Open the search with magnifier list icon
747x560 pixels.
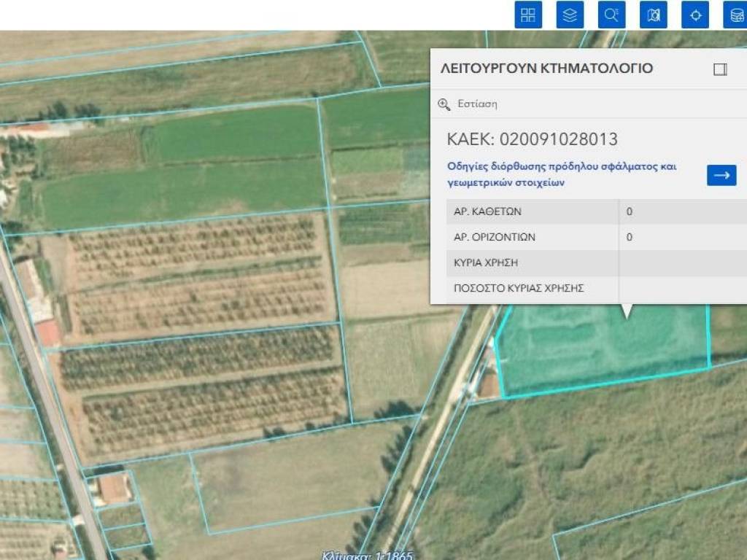pos(611,15)
